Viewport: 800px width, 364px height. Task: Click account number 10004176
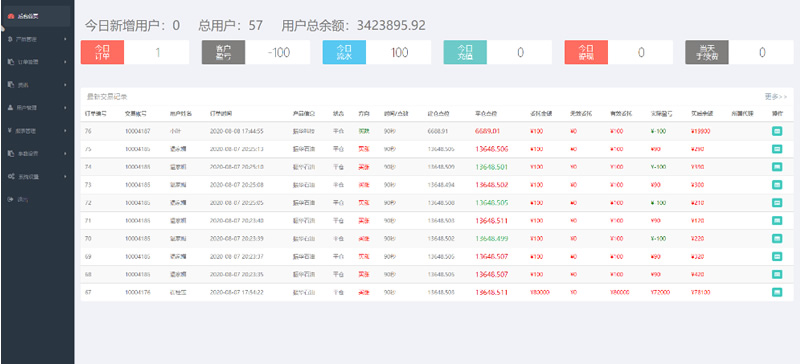point(138,293)
